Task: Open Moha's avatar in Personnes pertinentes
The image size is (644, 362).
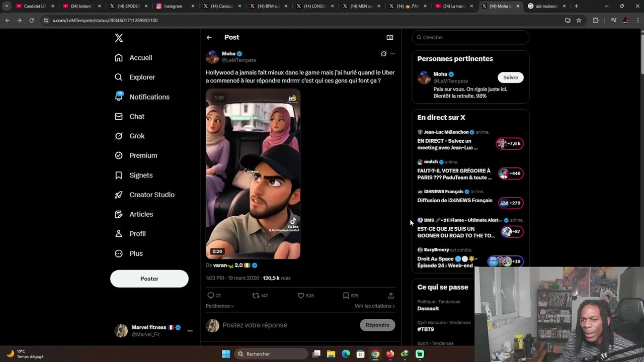Action: click(x=424, y=77)
